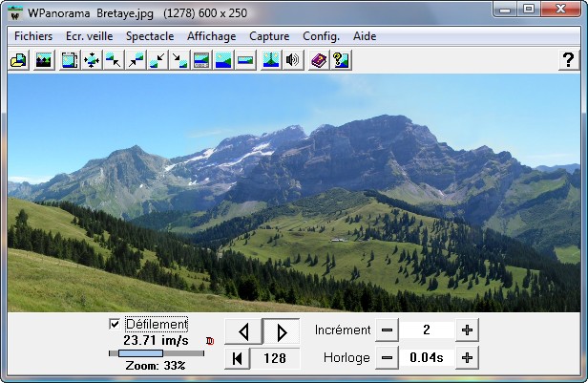
Task: Open a panorama file with the folder icon
Action: [19, 60]
